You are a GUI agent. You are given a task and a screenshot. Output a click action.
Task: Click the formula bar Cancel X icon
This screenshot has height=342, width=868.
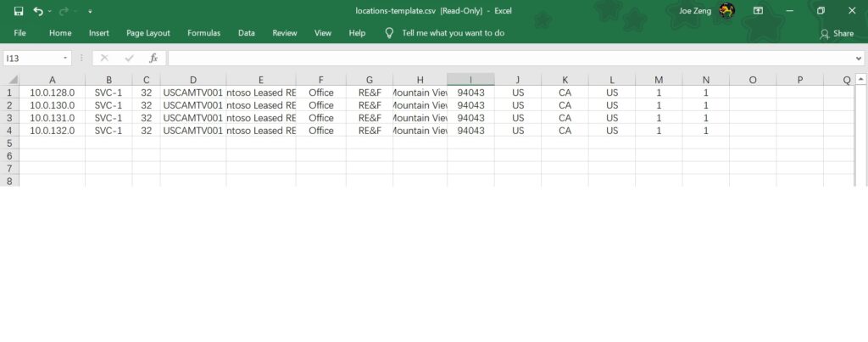point(104,58)
